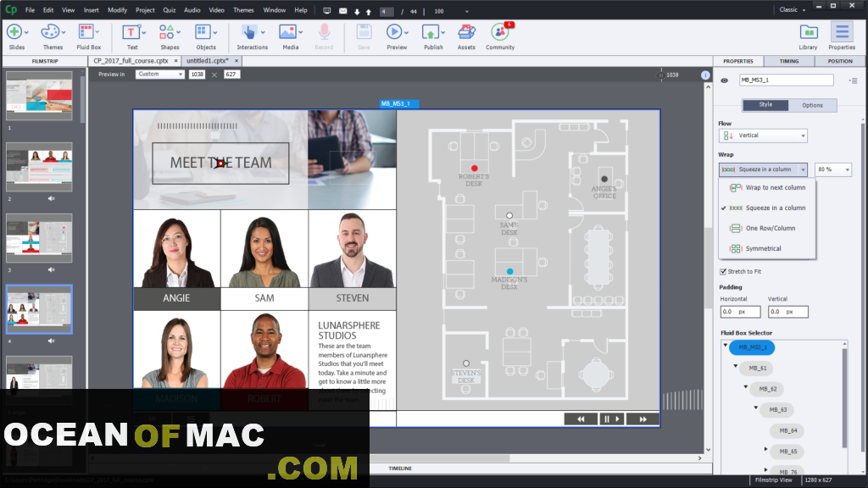Open the Wrap Squeeze in a column dropdown
The width and height of the screenshot is (868, 488).
(x=763, y=169)
